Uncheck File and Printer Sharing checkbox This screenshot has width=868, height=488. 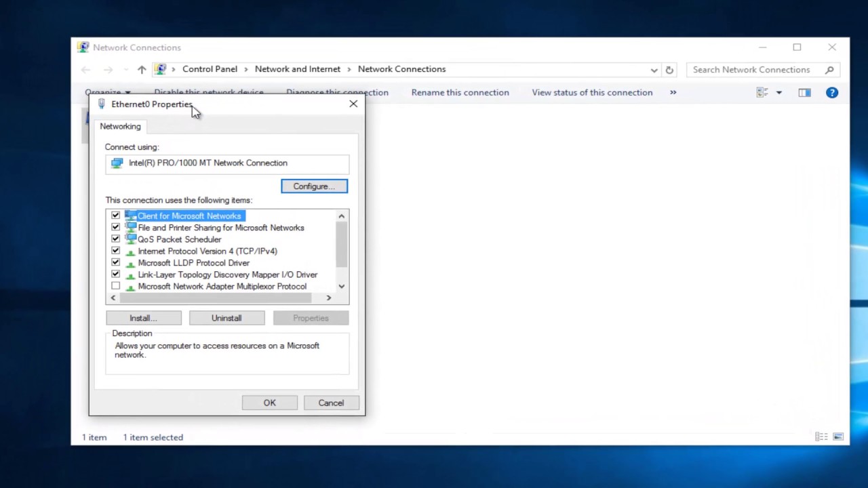click(115, 228)
